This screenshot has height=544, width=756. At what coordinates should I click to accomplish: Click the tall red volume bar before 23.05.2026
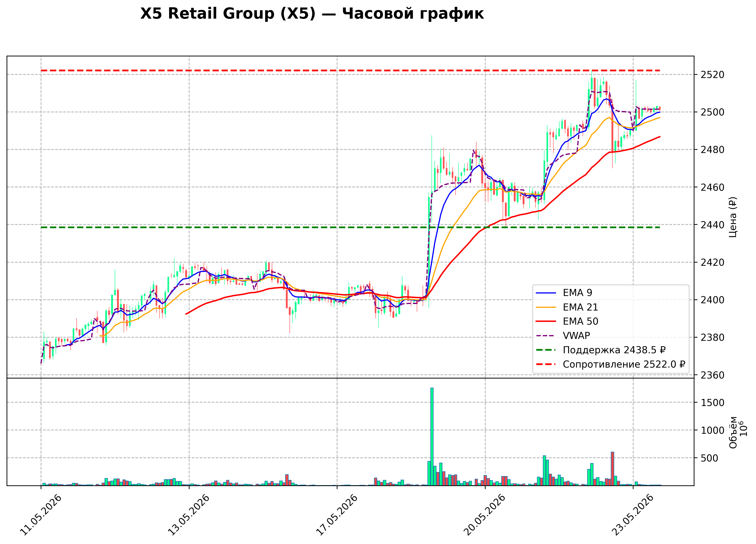612,469
